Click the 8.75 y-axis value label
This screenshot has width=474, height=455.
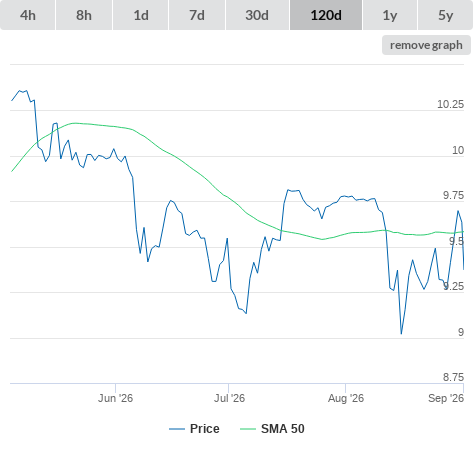453,377
